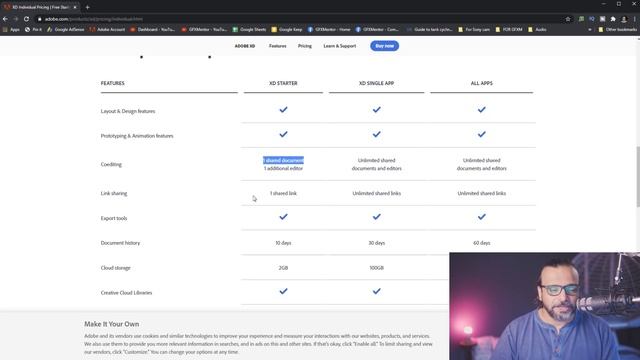Open the GFXMentor - Home Facebook bookmark
The height and width of the screenshot is (360, 640).
329,29
